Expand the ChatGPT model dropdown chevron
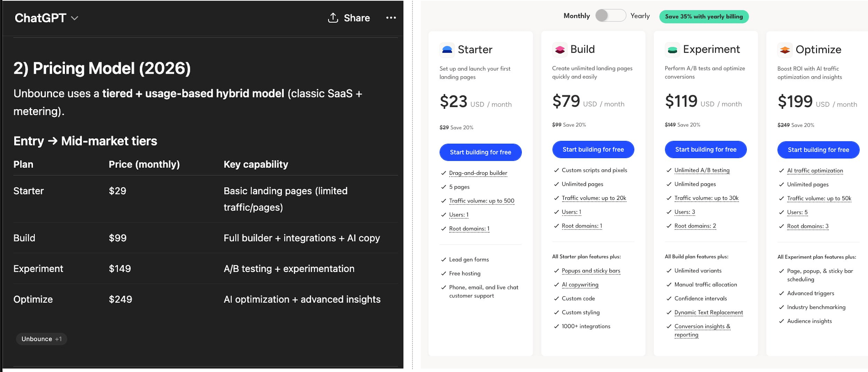Image resolution: width=868 pixels, height=372 pixels. [x=75, y=18]
